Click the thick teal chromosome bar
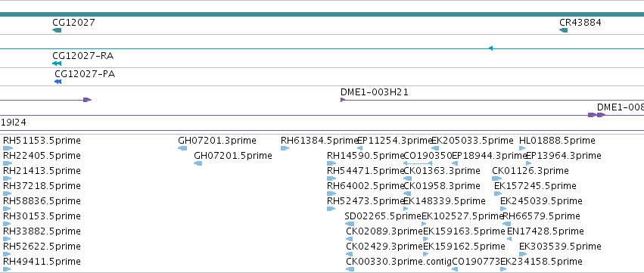The width and height of the screenshot is (644, 273). tap(322, 14)
